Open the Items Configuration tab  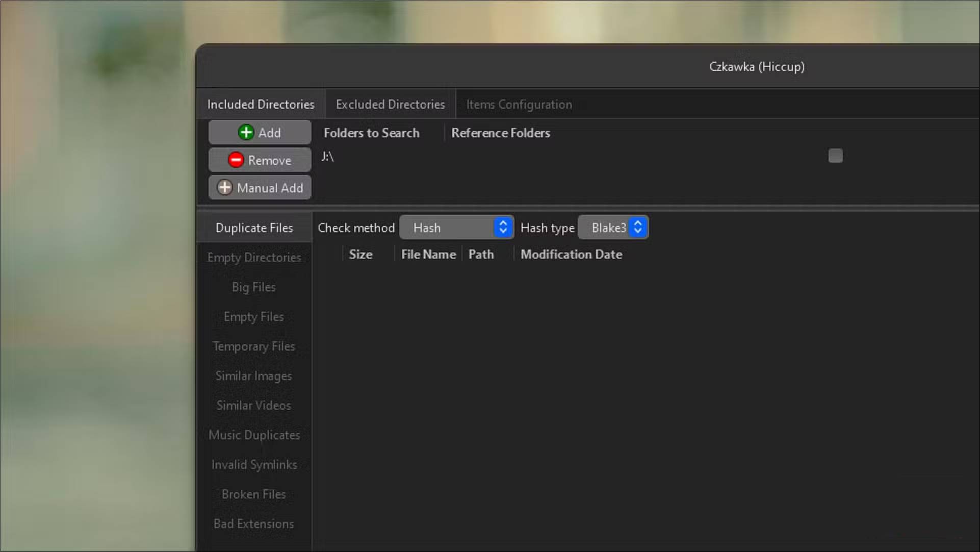519,104
